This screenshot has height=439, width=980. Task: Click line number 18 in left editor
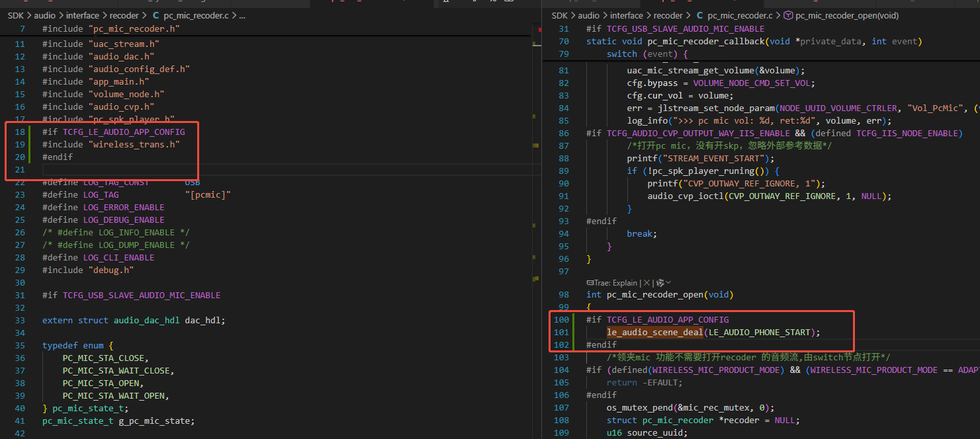20,132
